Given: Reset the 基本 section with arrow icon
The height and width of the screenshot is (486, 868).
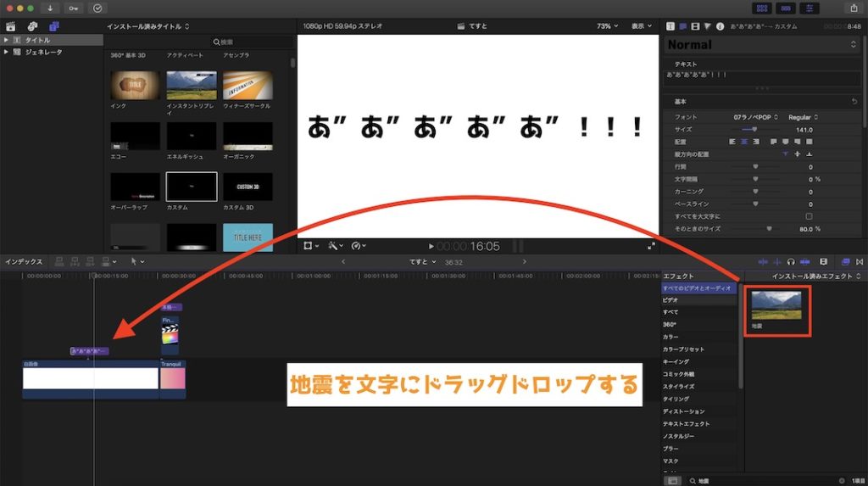Looking at the screenshot, I should point(854,102).
